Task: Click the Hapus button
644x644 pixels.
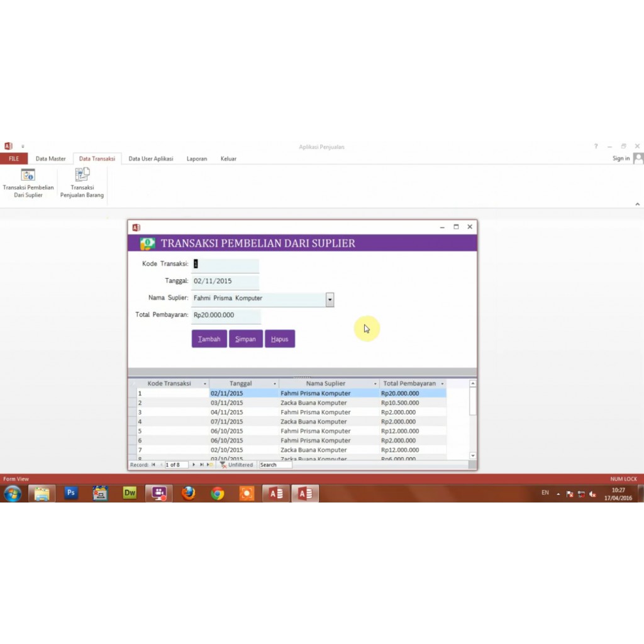Action: [279, 339]
